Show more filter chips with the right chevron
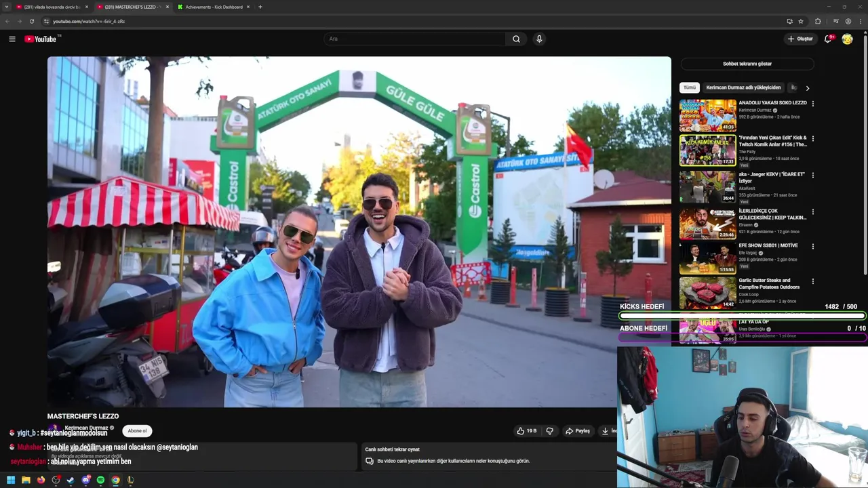Viewport: 868px width, 488px height. point(807,88)
